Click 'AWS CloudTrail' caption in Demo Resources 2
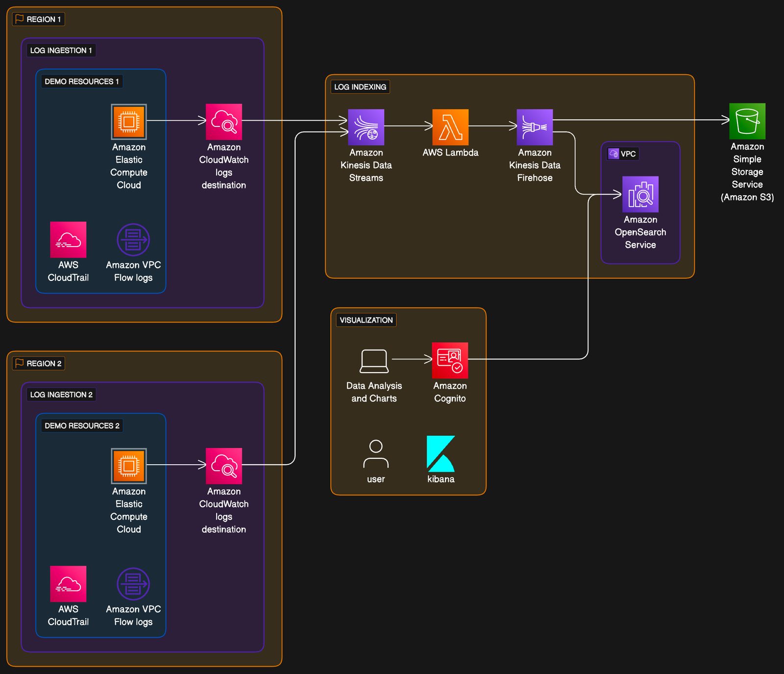784x674 pixels. click(x=68, y=615)
